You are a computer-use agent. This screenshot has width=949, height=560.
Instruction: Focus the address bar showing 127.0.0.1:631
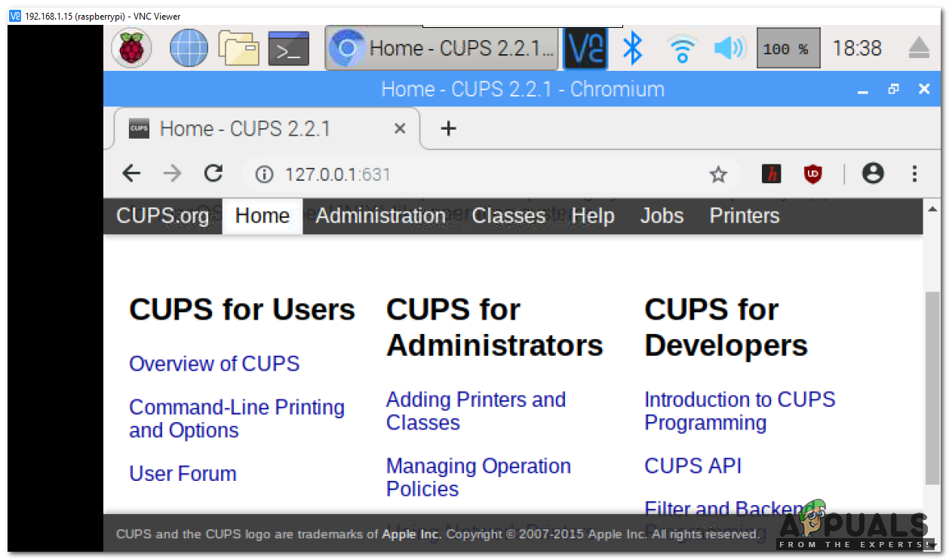point(490,175)
